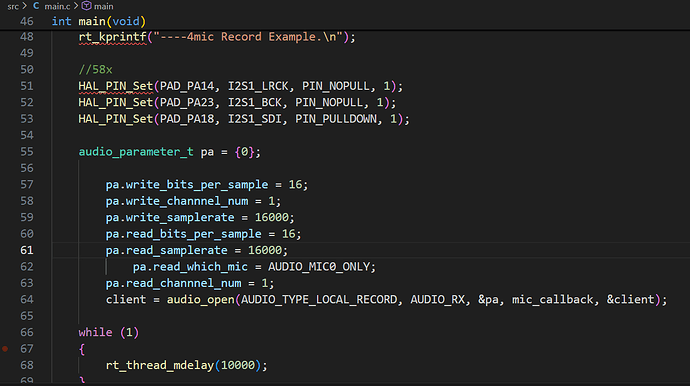Click the while keyword on line 66

(95, 332)
